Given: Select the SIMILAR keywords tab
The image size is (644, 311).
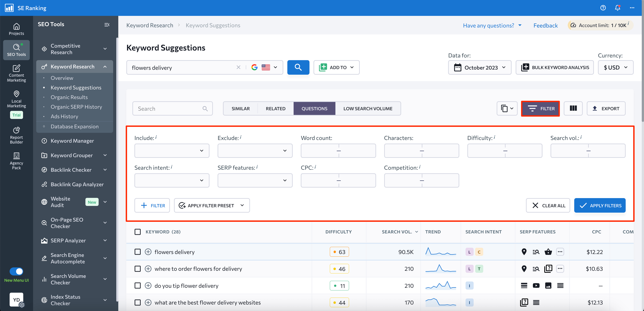Looking at the screenshot, I should pyautogui.click(x=240, y=108).
